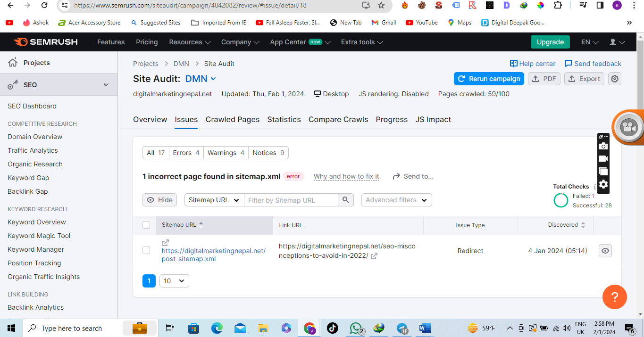Open the JS Impact tab
This screenshot has width=644, height=337.
point(433,119)
